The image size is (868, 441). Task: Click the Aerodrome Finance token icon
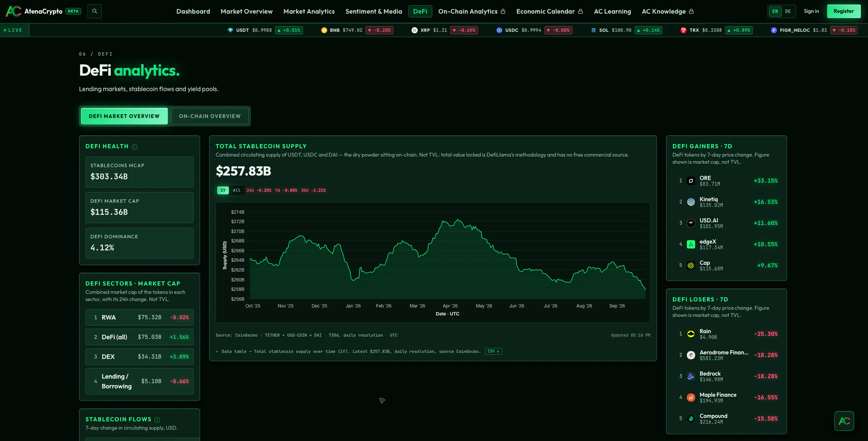click(x=691, y=355)
